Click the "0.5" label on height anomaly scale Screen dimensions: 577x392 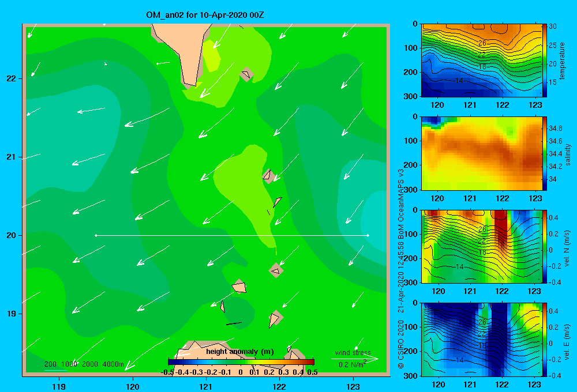pos(312,372)
